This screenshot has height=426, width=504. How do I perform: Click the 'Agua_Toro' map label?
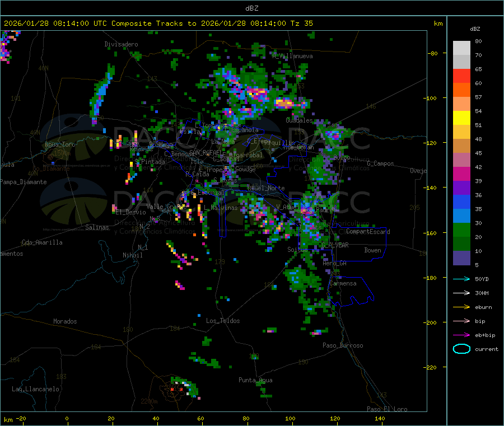point(60,144)
